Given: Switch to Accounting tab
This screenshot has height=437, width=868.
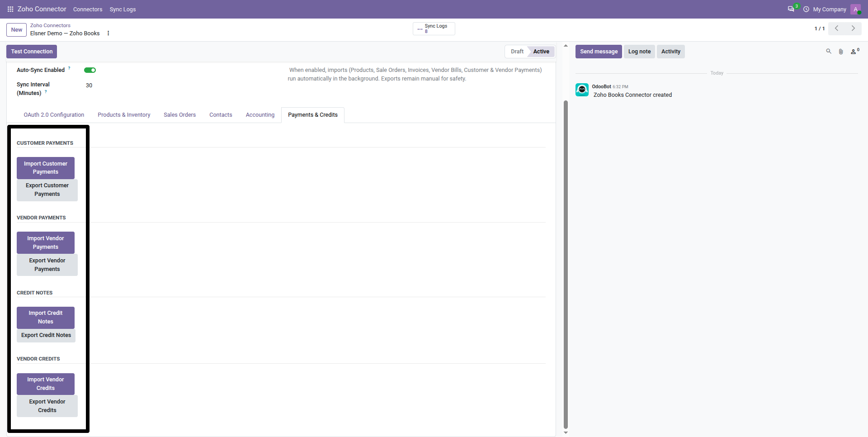Looking at the screenshot, I should 260,115.
